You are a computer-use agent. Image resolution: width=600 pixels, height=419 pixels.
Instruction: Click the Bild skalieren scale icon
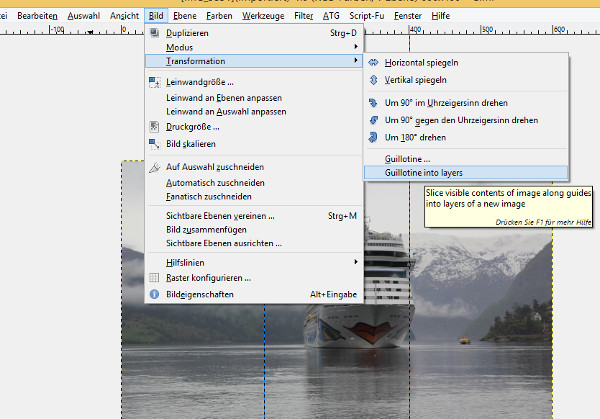coord(154,144)
